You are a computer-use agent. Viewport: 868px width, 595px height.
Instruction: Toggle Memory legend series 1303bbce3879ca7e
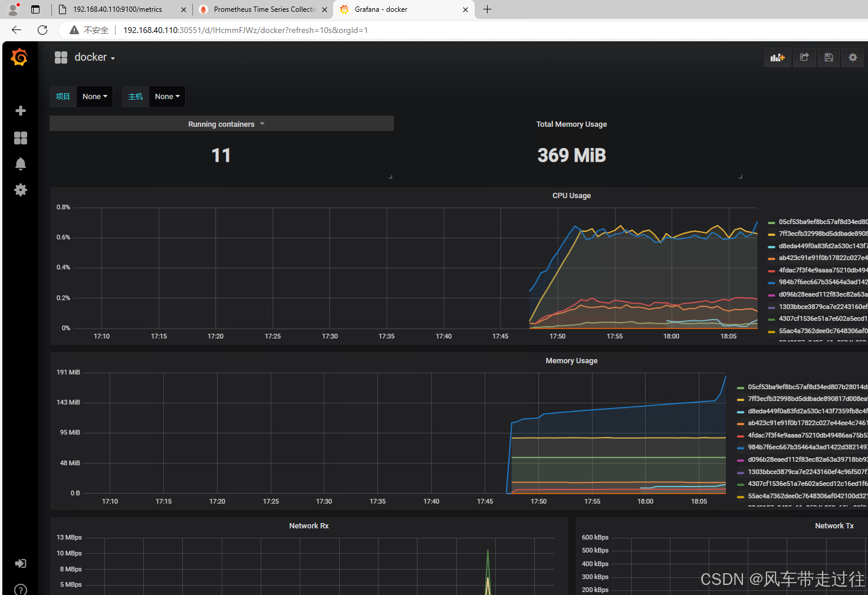click(807, 472)
